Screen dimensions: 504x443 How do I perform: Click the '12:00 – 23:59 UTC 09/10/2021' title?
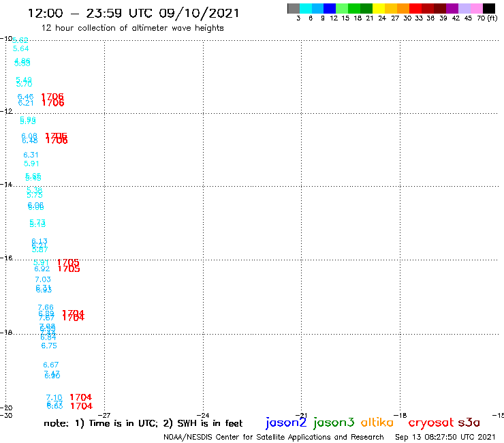click(x=133, y=13)
